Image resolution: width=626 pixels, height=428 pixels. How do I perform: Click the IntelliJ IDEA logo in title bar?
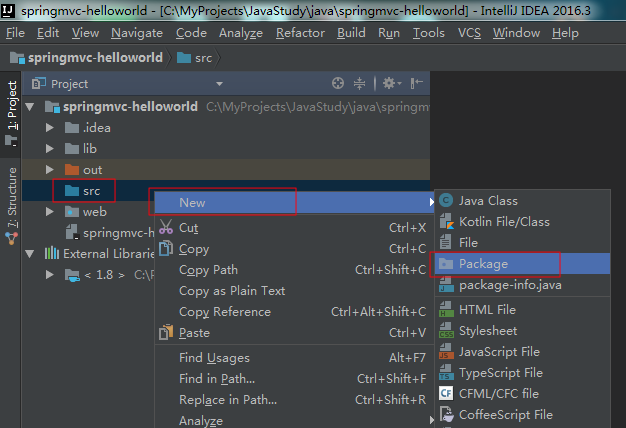8,10
